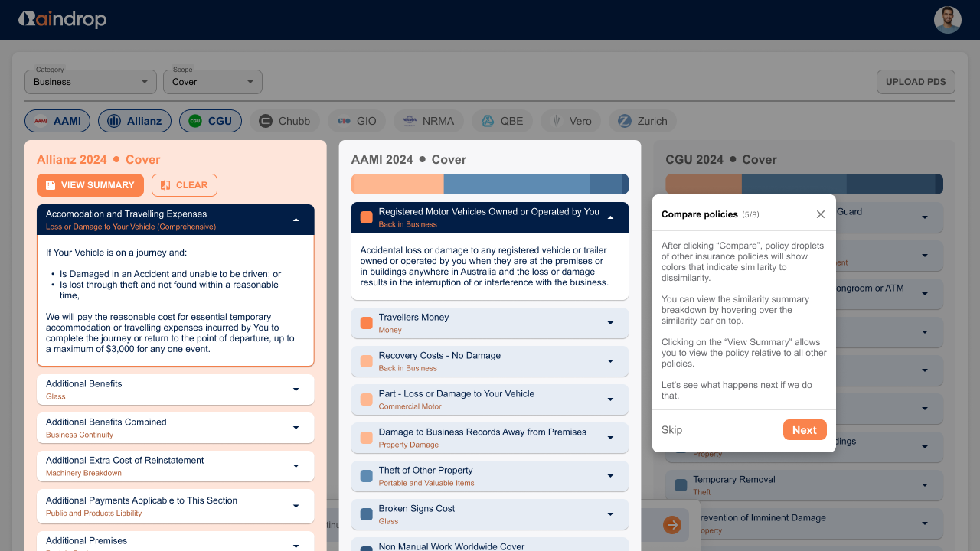The width and height of the screenshot is (980, 551).
Task: Click the Skip link in tour
Action: tap(671, 430)
